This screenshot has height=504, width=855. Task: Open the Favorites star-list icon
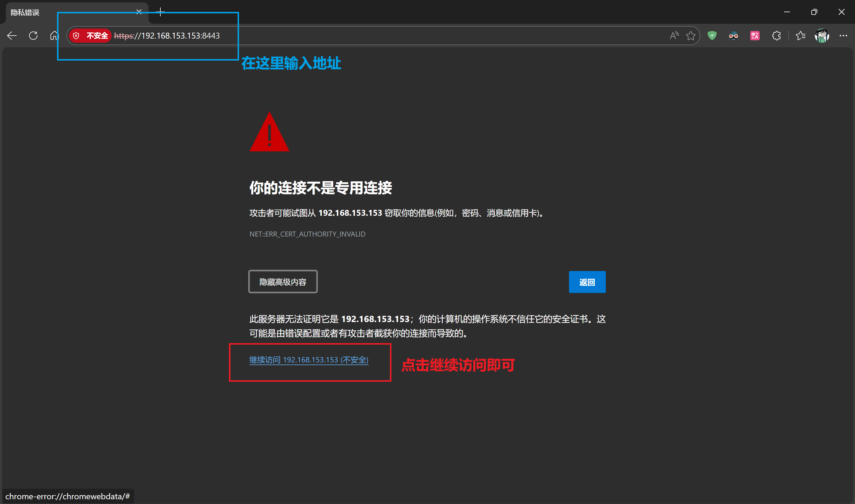801,35
